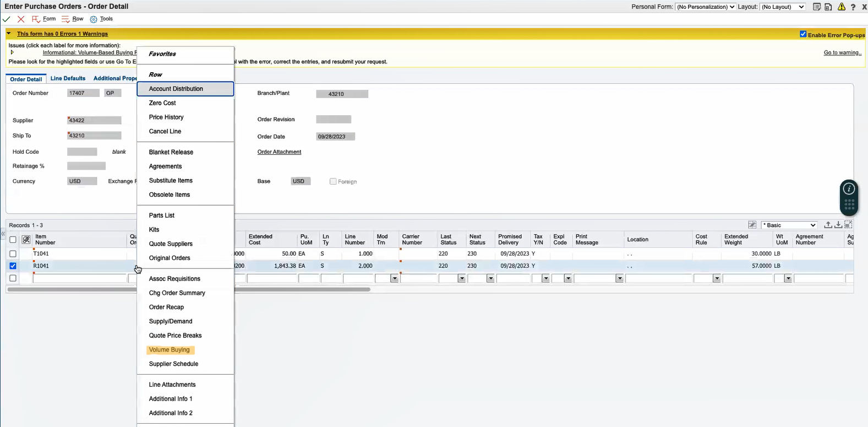Maximize the grid with the expand icon
Image resolution: width=868 pixels, height=427 pixels.
(x=848, y=225)
